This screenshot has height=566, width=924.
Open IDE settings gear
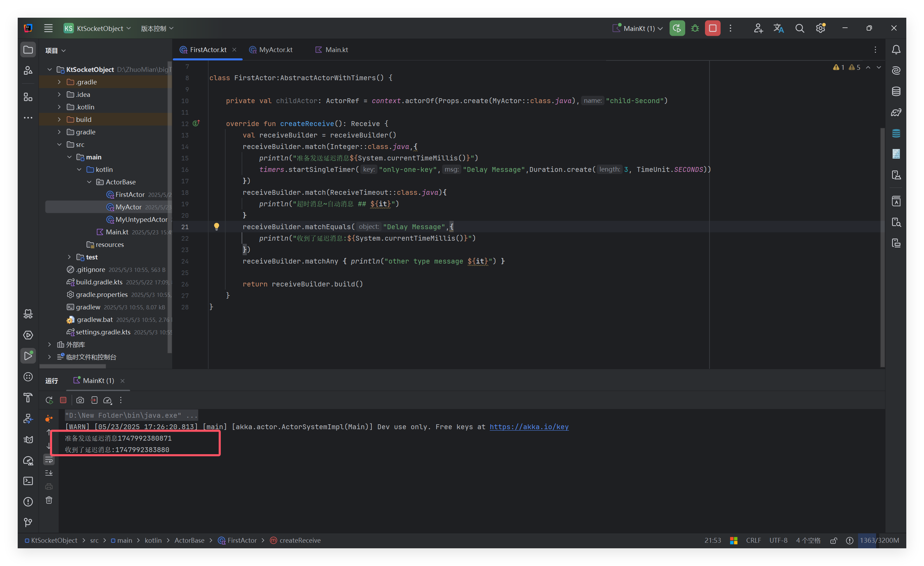(821, 28)
